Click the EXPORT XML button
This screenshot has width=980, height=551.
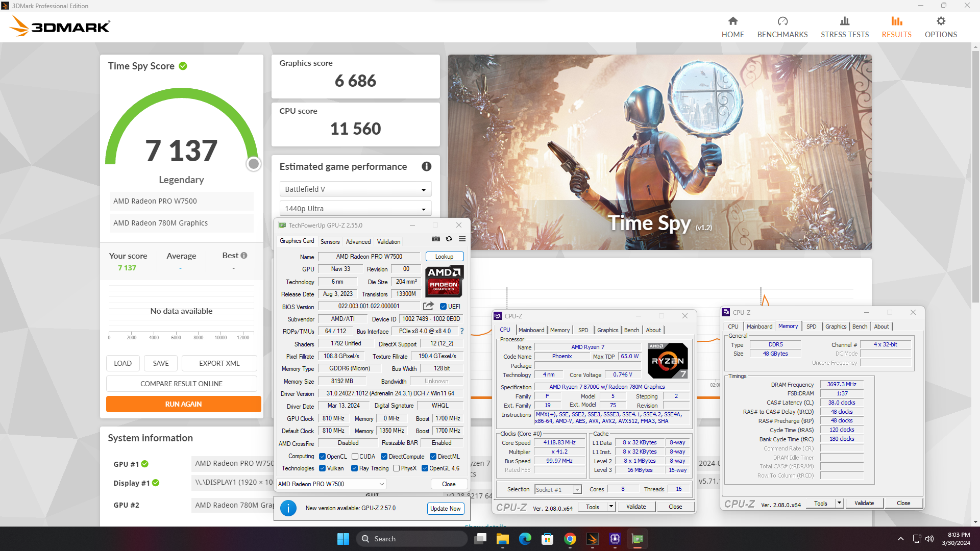coord(219,363)
